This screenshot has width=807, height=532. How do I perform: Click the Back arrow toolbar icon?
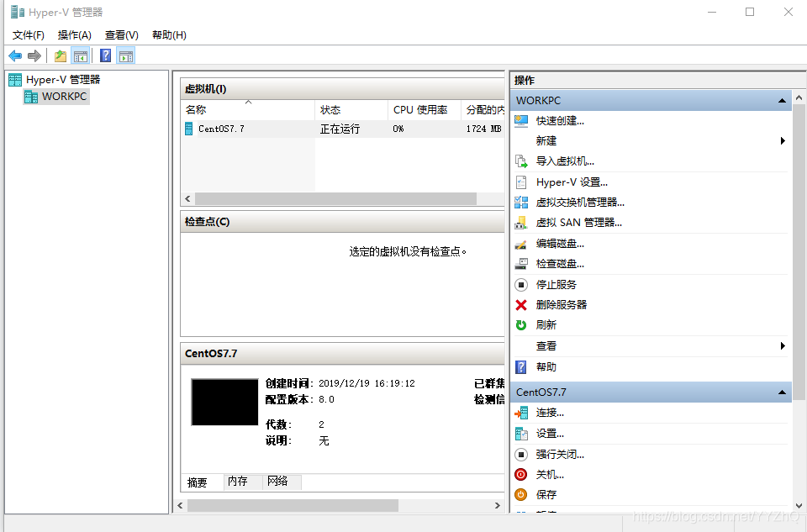[15, 55]
